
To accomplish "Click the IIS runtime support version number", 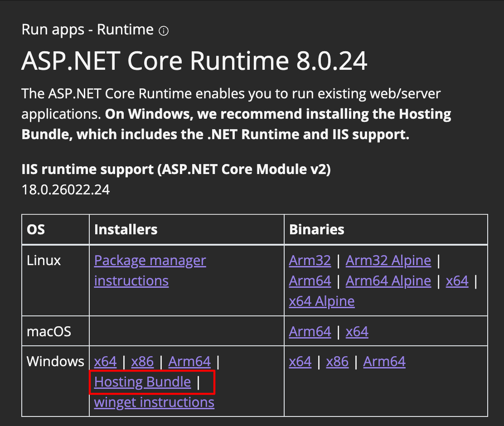I will pyautogui.click(x=65, y=189).
